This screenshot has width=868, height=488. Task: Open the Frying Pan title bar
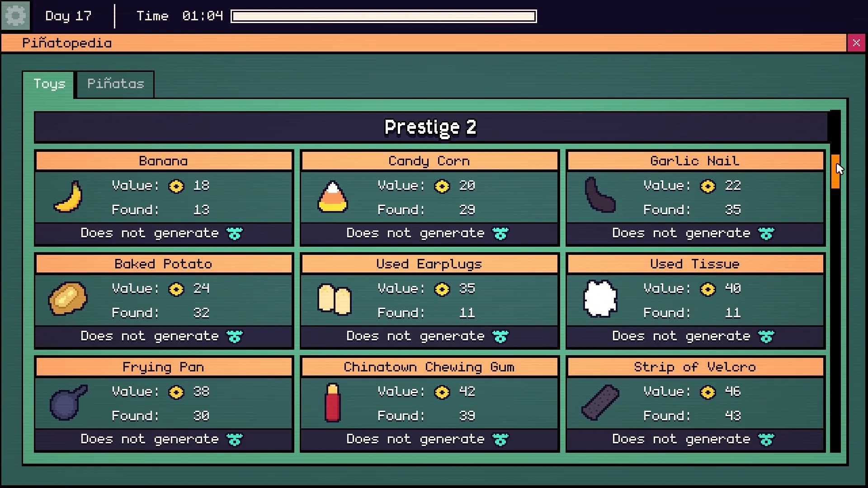164,367
